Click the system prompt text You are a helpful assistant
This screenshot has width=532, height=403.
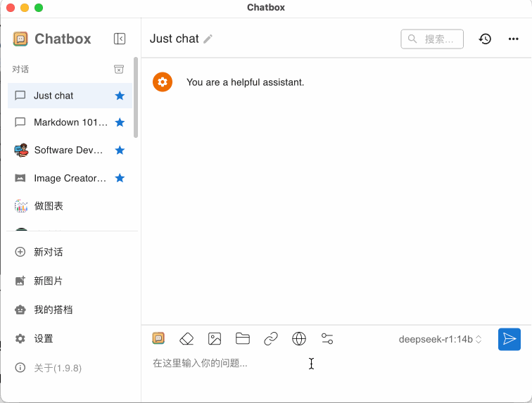pyautogui.click(x=246, y=82)
